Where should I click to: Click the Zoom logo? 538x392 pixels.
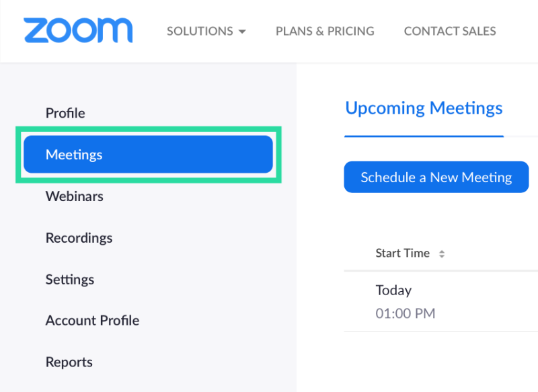click(x=78, y=31)
